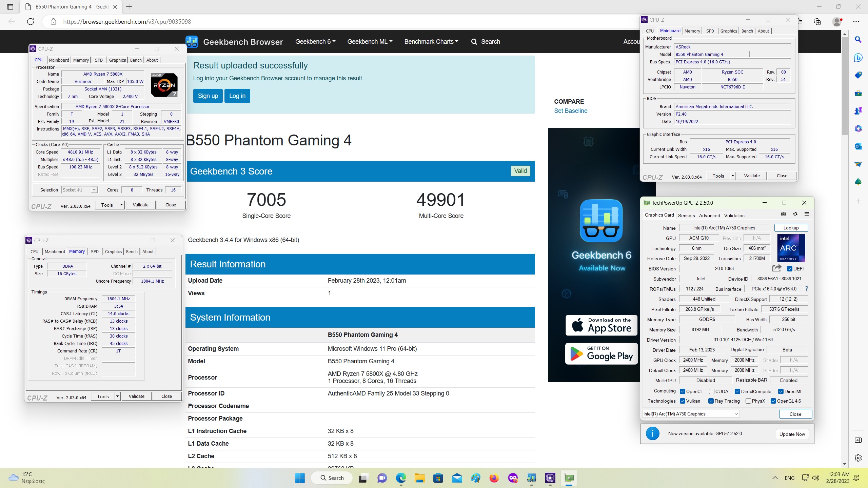This screenshot has width=868, height=488.
Task: Click the browser refresh icon
Action: coord(31,22)
